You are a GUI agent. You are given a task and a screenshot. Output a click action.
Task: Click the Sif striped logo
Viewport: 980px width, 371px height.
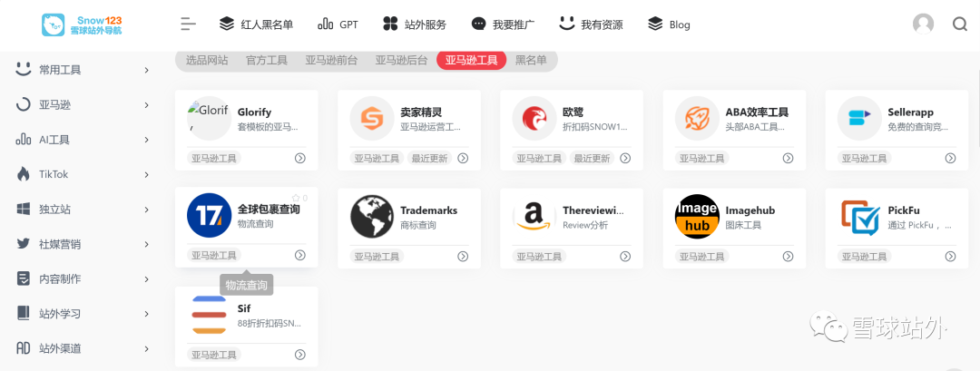[x=209, y=314]
